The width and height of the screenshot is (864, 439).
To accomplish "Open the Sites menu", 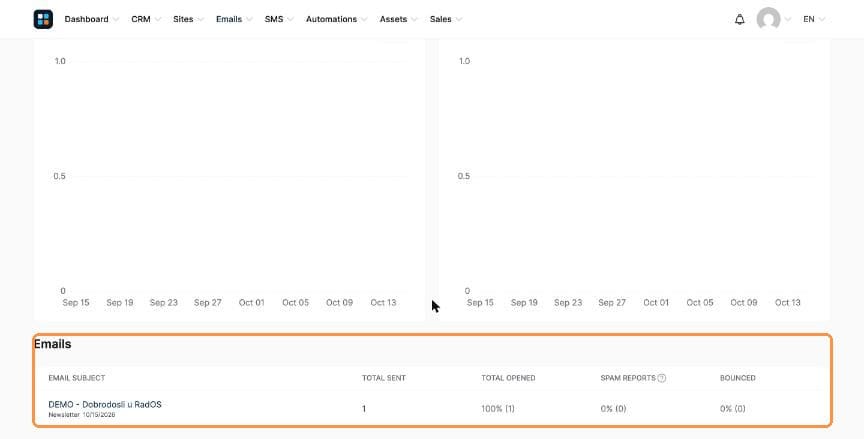I will (183, 19).
